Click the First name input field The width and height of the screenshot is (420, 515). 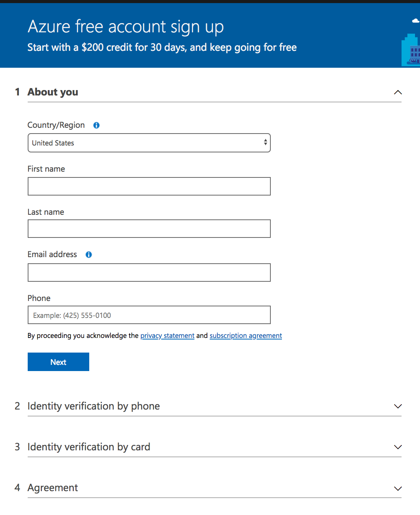(149, 186)
